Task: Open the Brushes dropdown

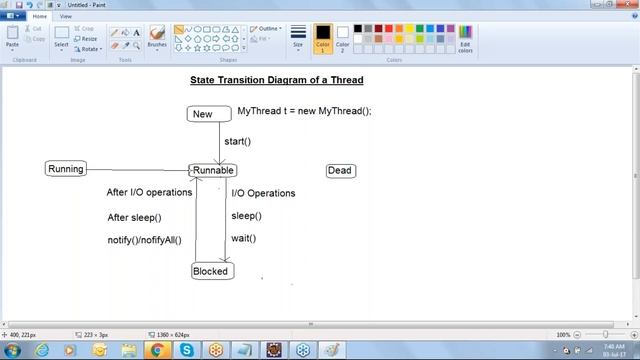Action: pyautogui.click(x=157, y=38)
